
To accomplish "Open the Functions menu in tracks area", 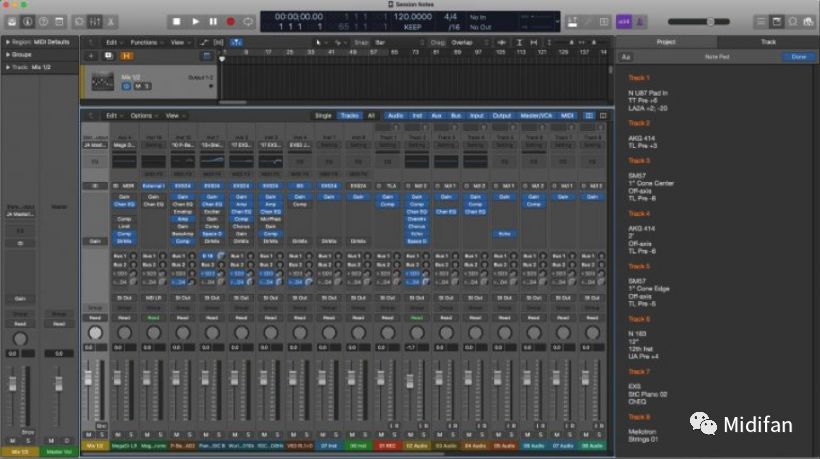I will tap(145, 42).
